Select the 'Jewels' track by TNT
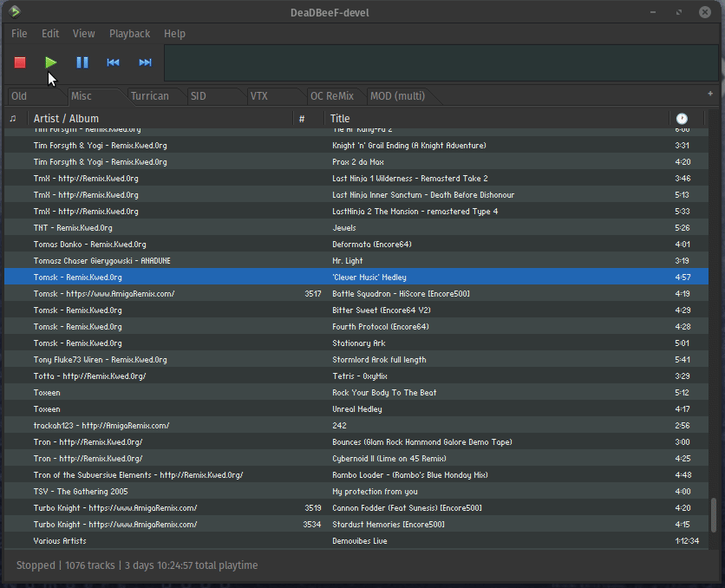The image size is (725, 588). 356,227
